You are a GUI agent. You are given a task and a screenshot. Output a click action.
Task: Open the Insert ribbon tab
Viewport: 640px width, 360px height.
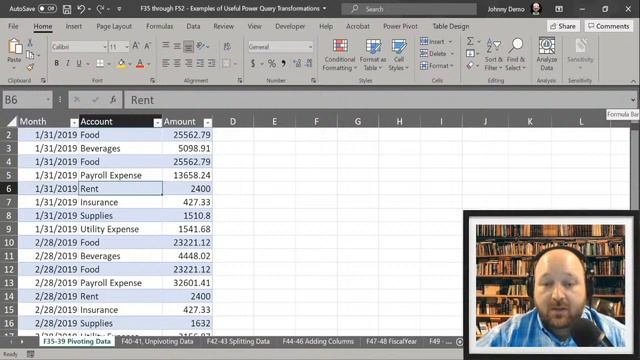[73, 26]
